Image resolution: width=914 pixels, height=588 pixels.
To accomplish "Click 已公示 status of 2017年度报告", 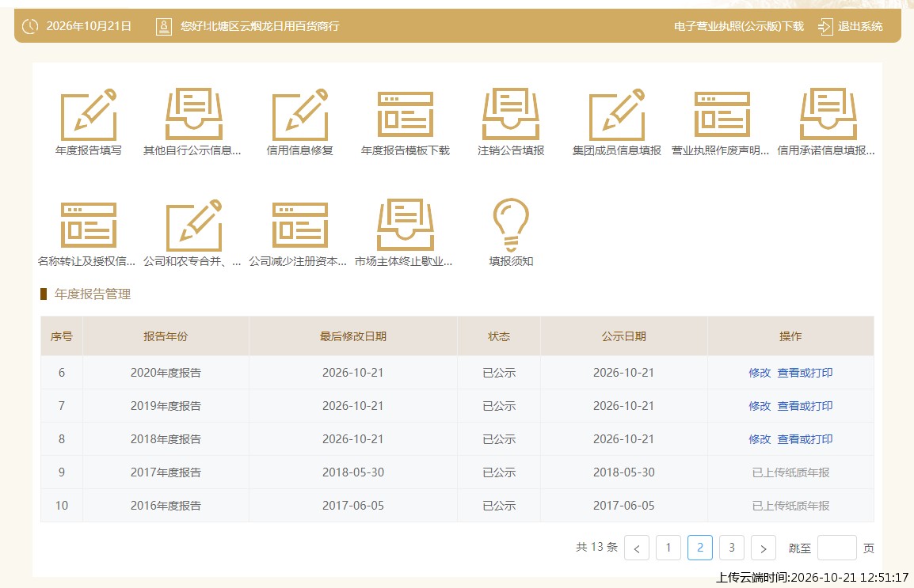I will pos(499,472).
